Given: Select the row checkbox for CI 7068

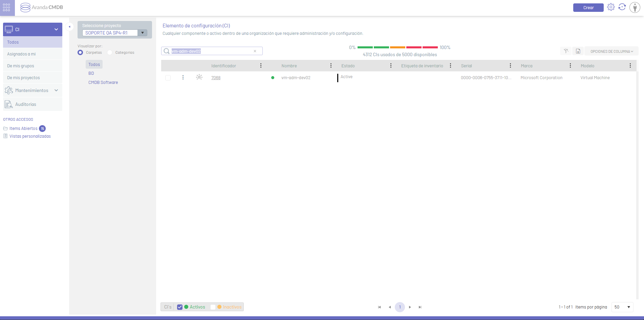Looking at the screenshot, I should tap(168, 78).
